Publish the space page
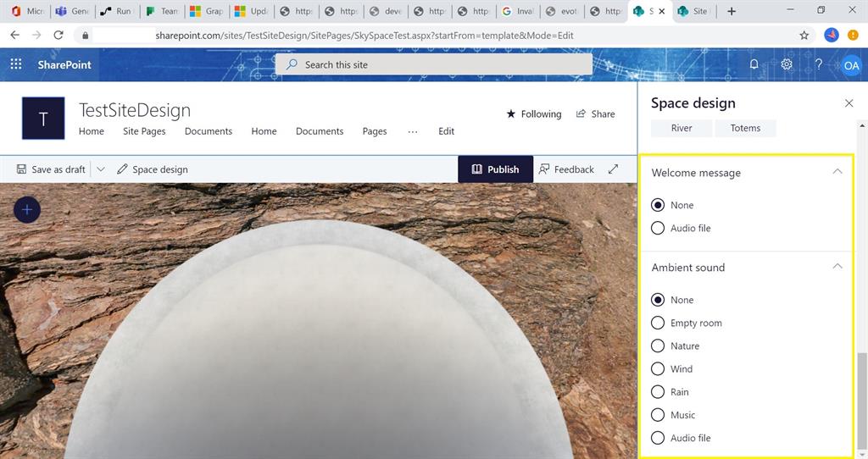This screenshot has height=459, width=868. (x=495, y=169)
